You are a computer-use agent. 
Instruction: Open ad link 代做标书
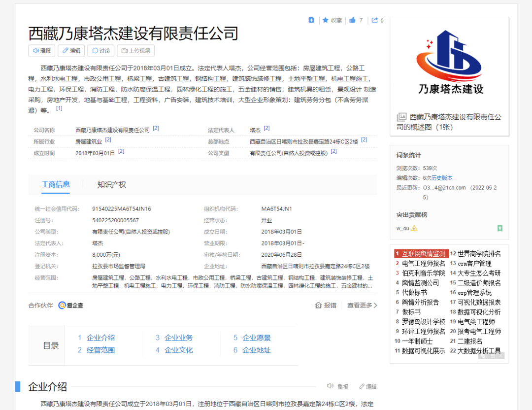414,293
